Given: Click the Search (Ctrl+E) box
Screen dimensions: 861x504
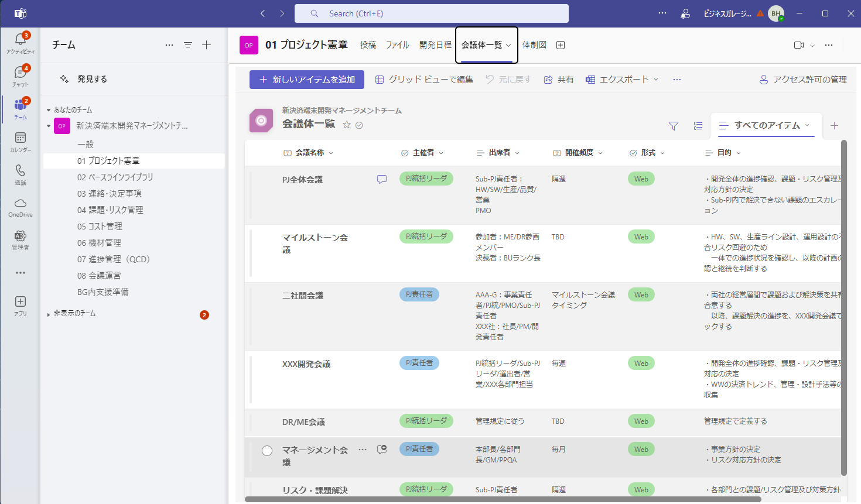Looking at the screenshot, I should 432,13.
